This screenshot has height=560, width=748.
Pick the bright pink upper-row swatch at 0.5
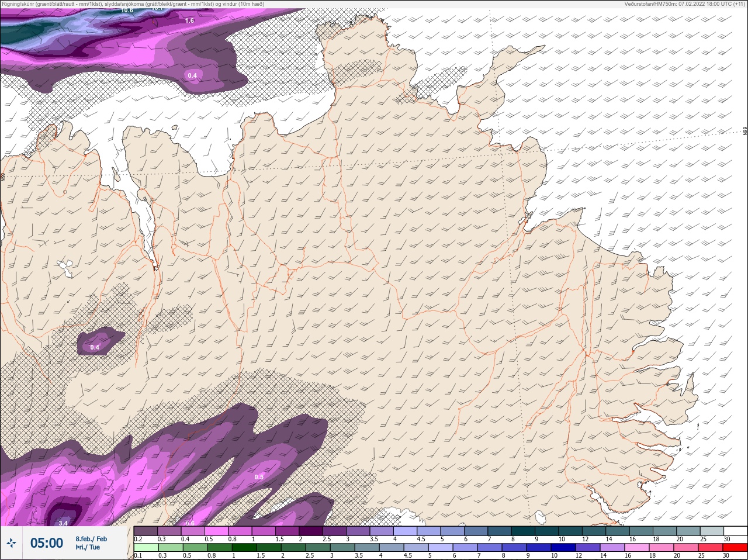tap(217, 531)
